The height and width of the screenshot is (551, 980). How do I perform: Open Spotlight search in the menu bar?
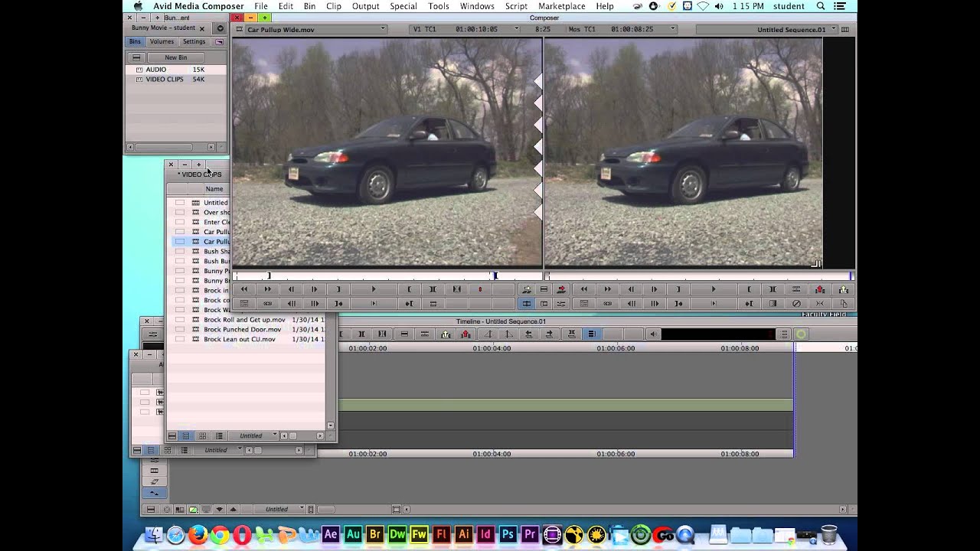[821, 6]
